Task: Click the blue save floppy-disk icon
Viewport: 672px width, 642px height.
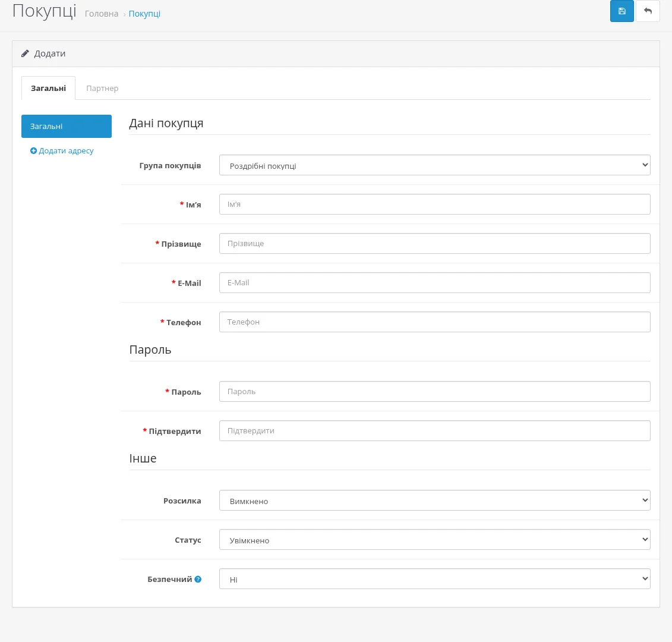Action: click(621, 11)
